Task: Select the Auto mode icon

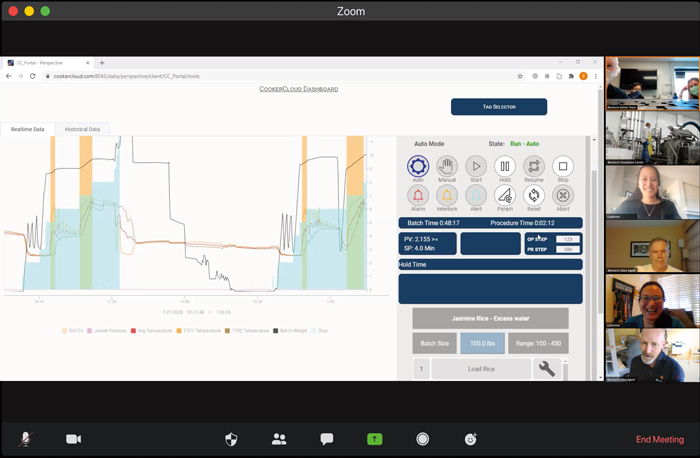Action: 418,167
